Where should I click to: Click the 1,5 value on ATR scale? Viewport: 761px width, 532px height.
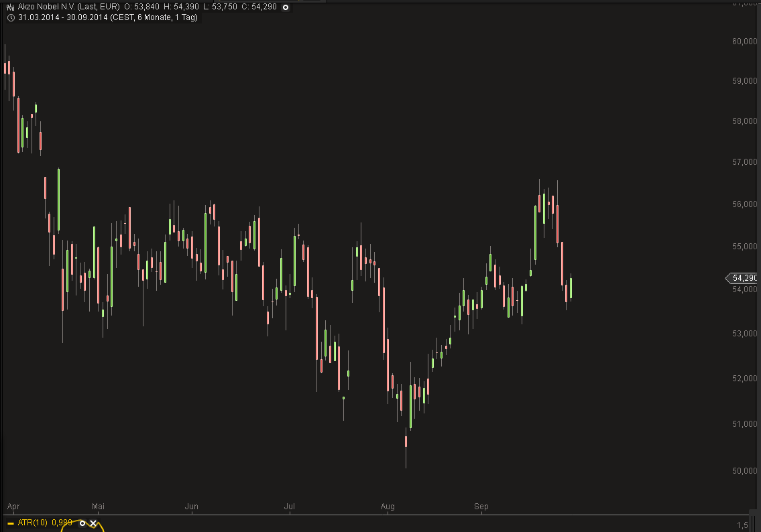point(742,525)
